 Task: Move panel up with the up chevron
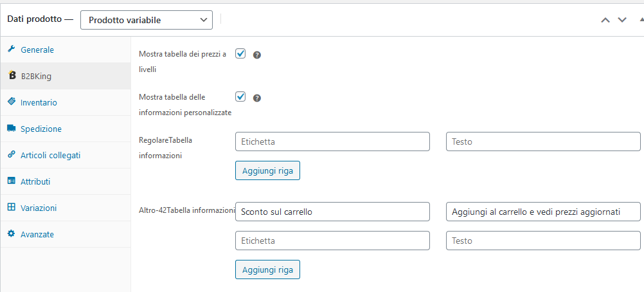tap(605, 20)
